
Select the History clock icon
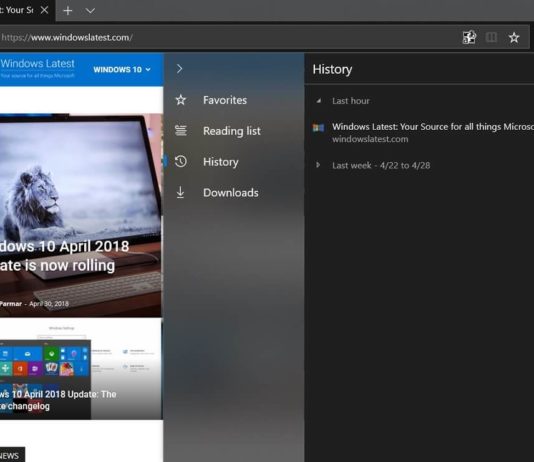[181, 161]
